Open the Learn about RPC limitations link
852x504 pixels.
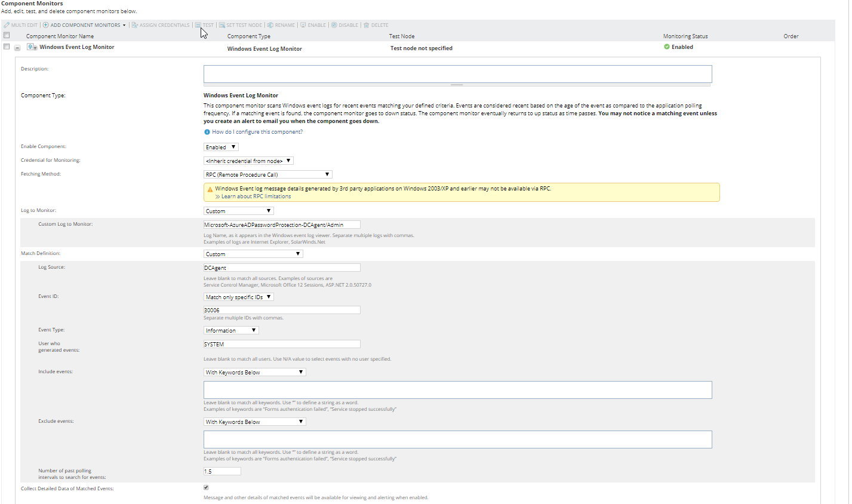pyautogui.click(x=256, y=196)
